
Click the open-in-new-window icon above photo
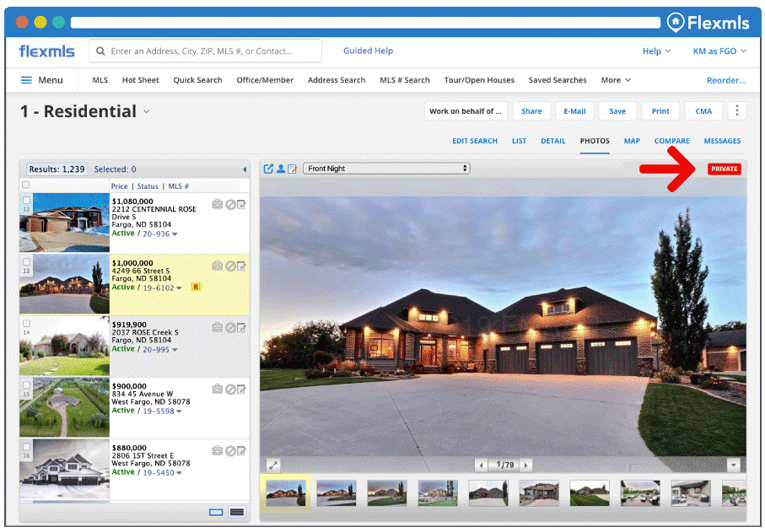(x=268, y=169)
